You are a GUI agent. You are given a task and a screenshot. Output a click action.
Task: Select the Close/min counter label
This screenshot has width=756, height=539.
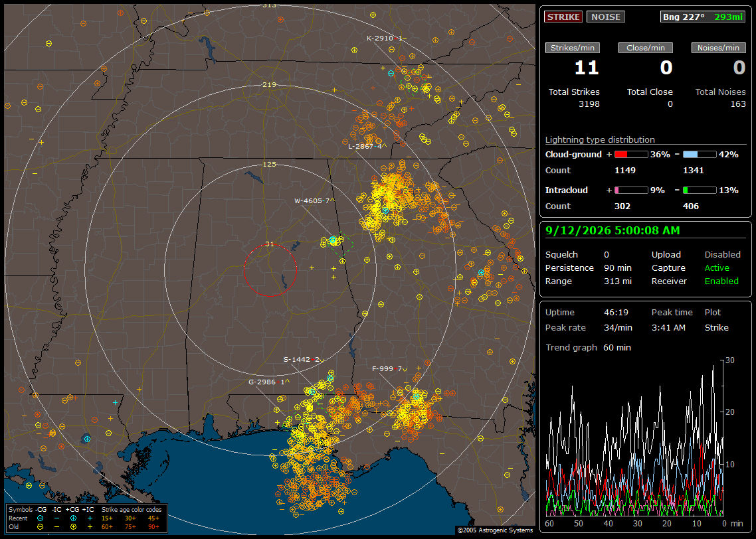[x=646, y=48]
